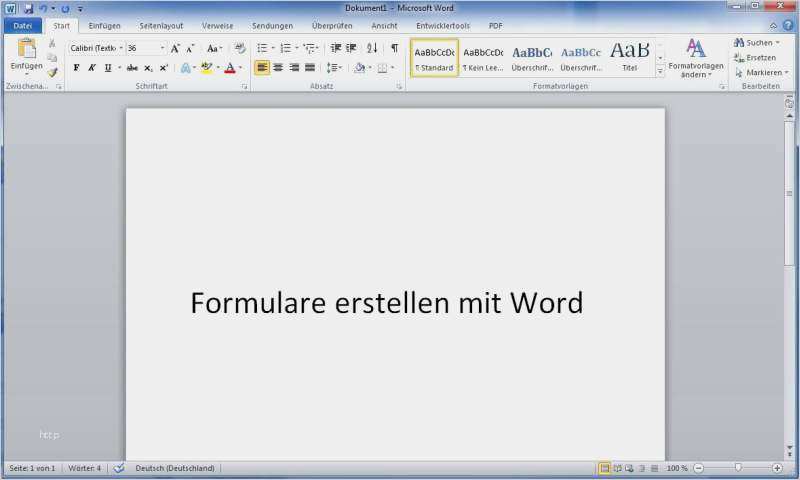Click the bulleted list icon

pyautogui.click(x=262, y=48)
